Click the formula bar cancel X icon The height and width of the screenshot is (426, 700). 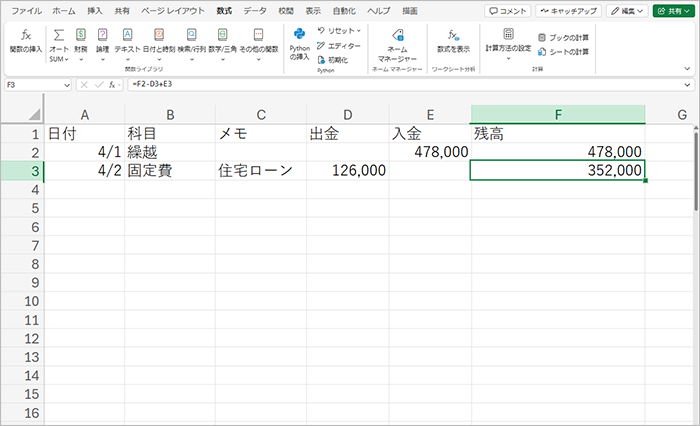coord(84,84)
